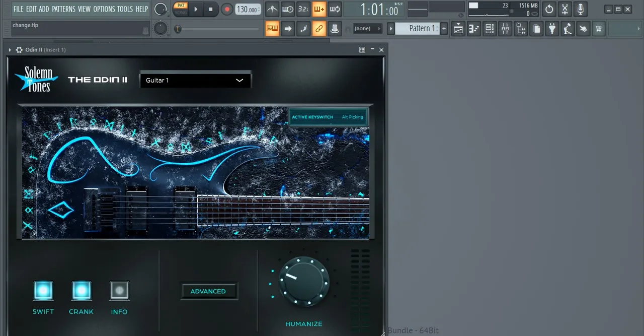Open the Channel rack view icon

[489, 29]
